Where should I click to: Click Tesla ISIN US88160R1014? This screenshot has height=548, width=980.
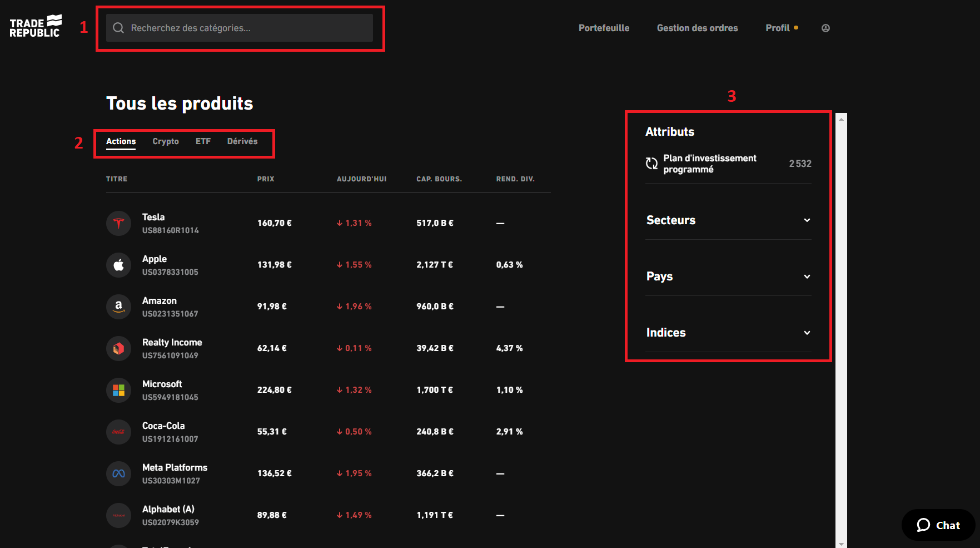pos(171,230)
